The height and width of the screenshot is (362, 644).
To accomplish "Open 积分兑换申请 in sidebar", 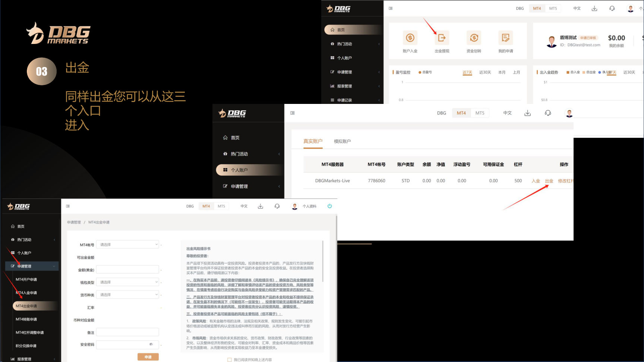I will point(26,346).
